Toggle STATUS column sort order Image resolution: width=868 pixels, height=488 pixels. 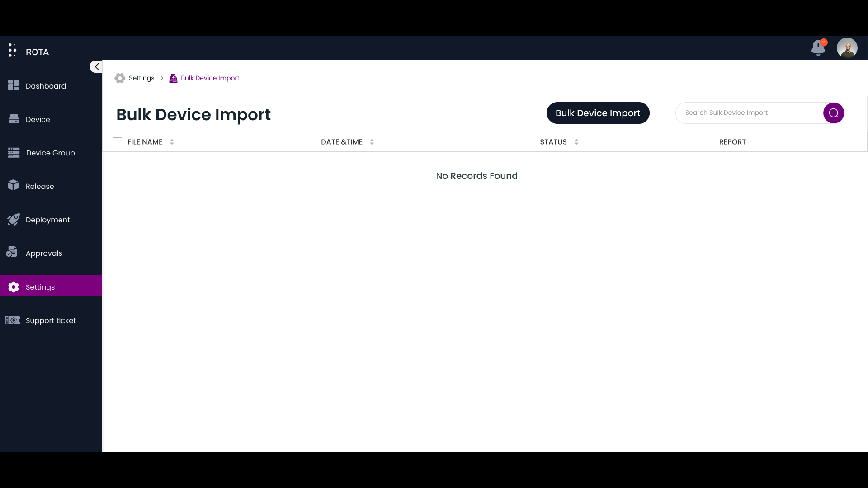click(x=576, y=142)
